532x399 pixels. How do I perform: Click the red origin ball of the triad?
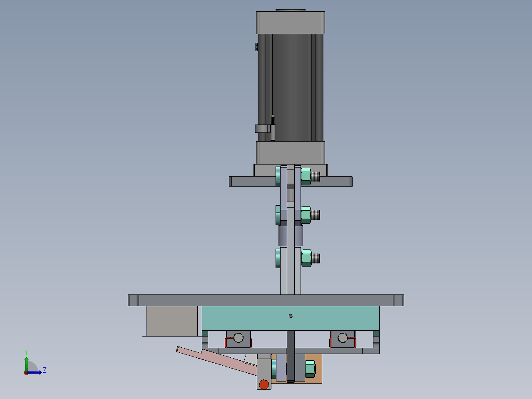[x=26, y=372]
